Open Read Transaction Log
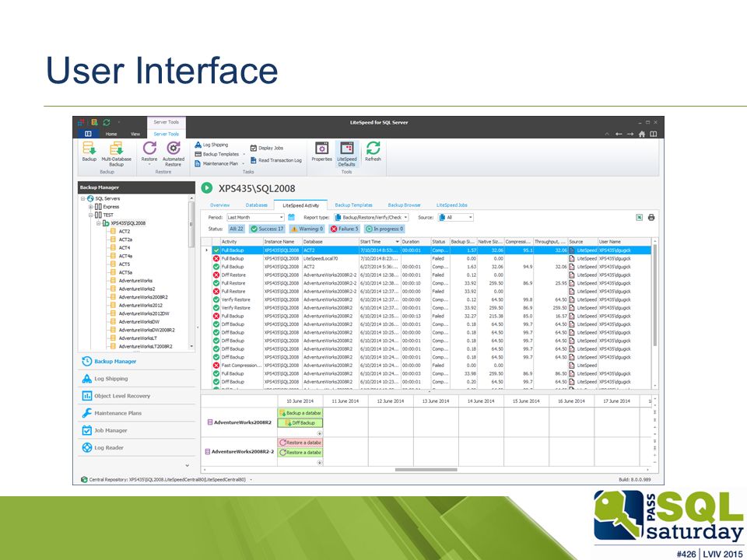Image resolution: width=747 pixels, height=560 pixels. 275,160
